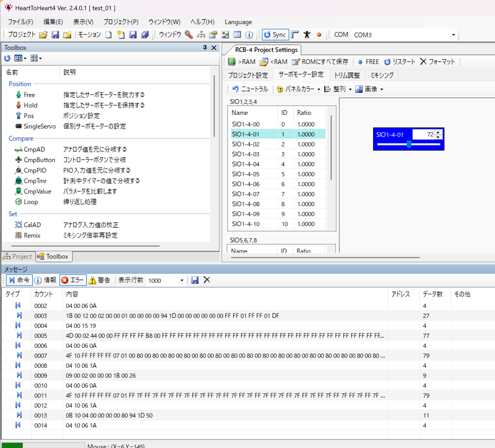Clear messages X icon
Image resolution: width=495 pixels, height=448 pixels.
click(207, 280)
